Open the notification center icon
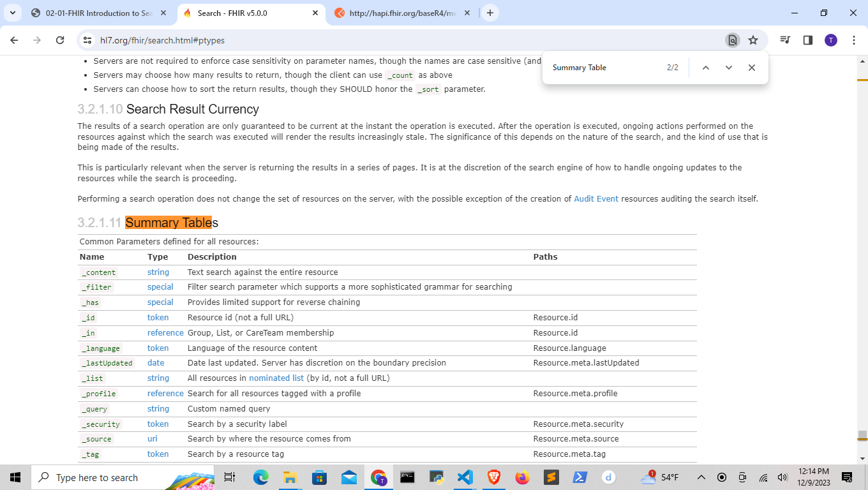868x490 pixels. pos(847,477)
